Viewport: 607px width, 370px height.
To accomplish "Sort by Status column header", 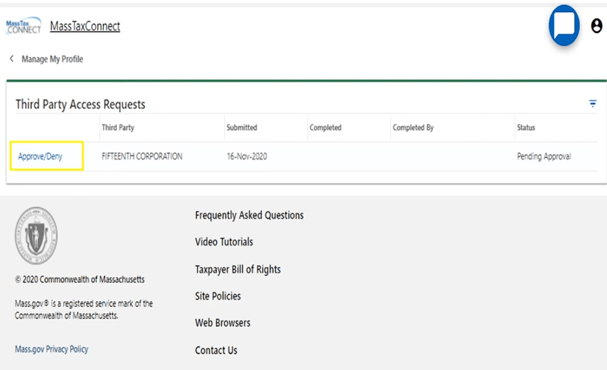I will (526, 127).
